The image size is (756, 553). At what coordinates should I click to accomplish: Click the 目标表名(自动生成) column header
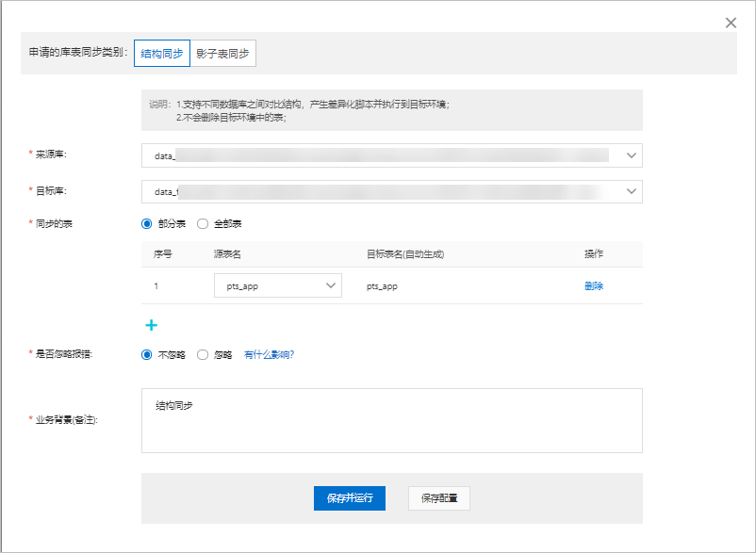[405, 253]
